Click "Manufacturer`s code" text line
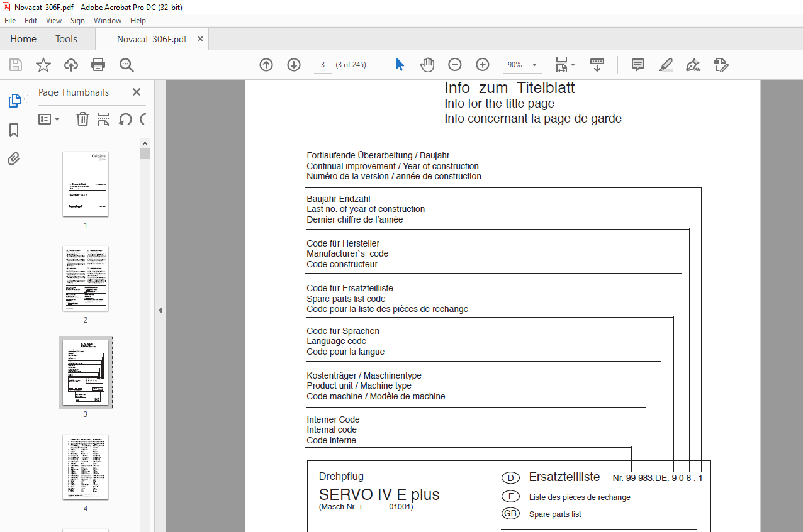This screenshot has height=532, width=803. point(347,254)
